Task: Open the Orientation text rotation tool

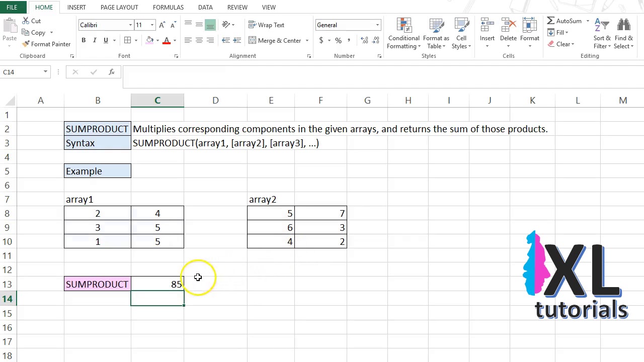Action: coord(226,25)
